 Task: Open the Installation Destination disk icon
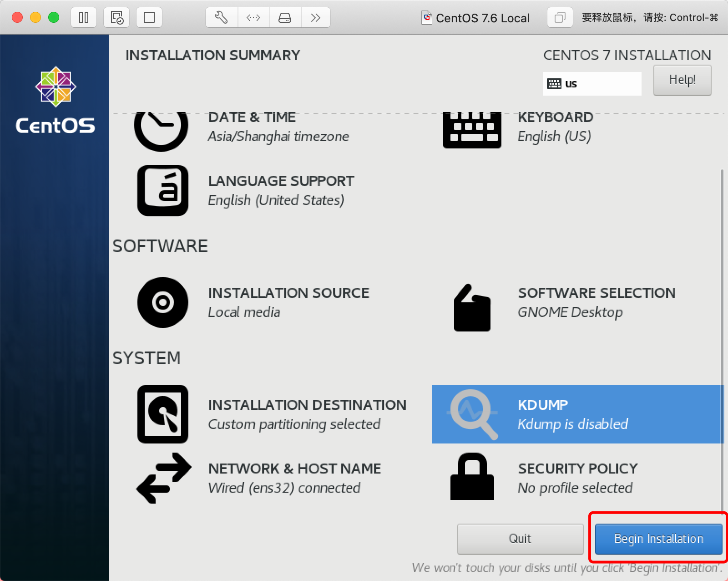163,414
